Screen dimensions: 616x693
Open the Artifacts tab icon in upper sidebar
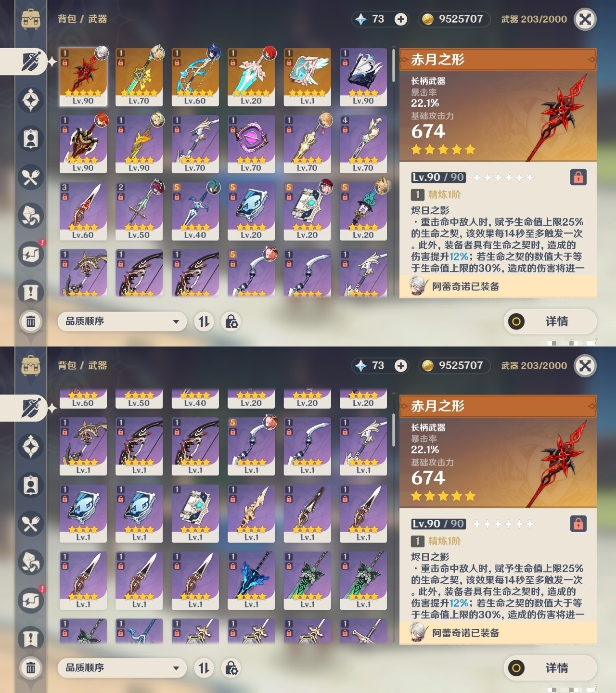click(31, 100)
